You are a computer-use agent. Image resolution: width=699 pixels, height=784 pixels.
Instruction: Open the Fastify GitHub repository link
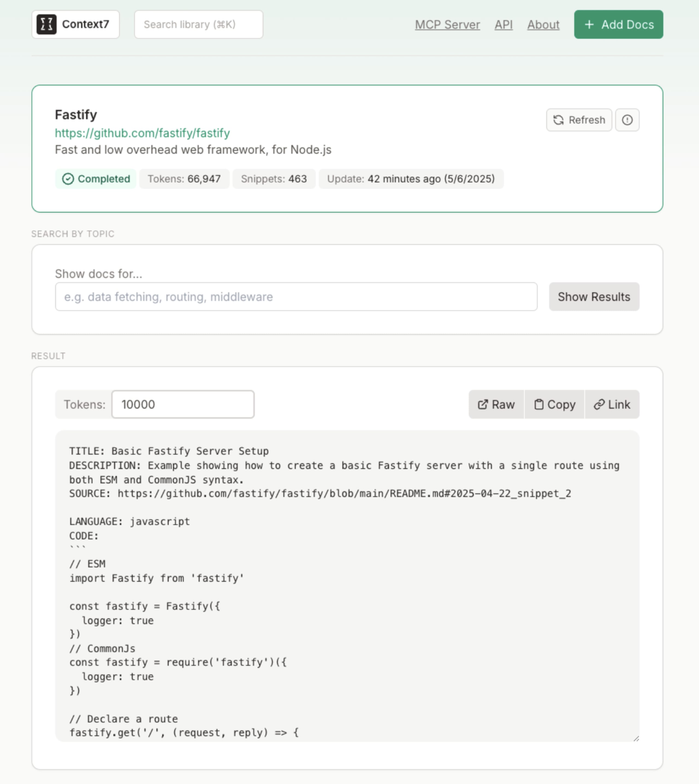tap(143, 133)
